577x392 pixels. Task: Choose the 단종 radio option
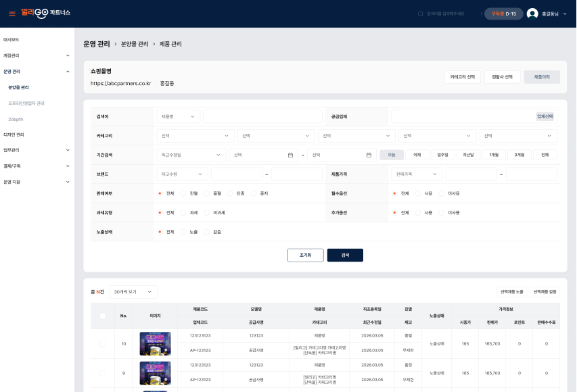[x=231, y=193]
